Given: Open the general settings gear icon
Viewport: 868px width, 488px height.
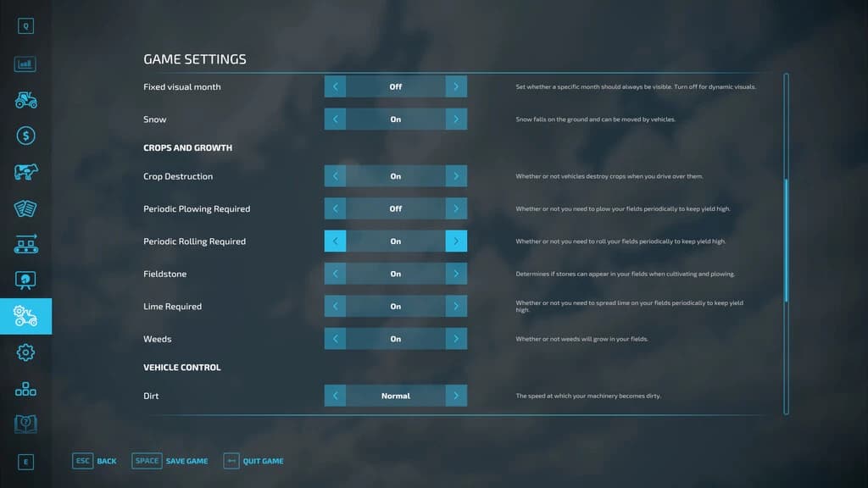Looking at the screenshot, I should pos(25,352).
